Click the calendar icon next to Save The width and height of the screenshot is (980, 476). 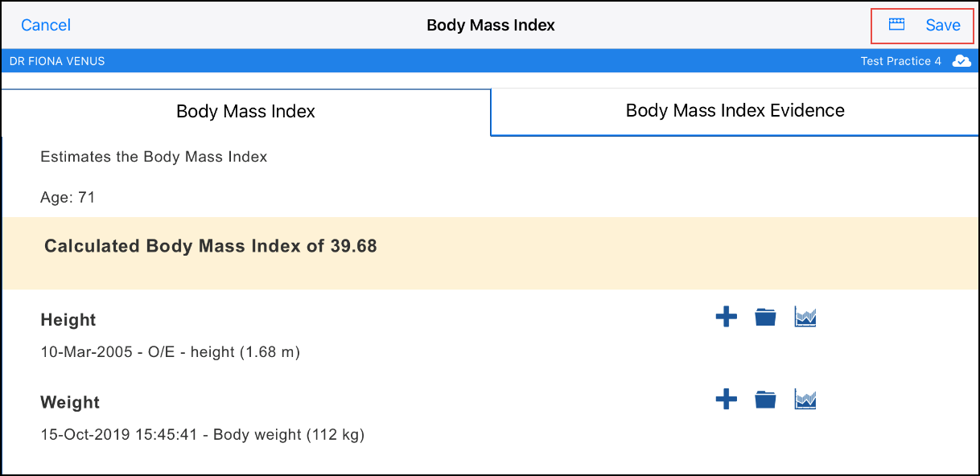click(x=896, y=25)
